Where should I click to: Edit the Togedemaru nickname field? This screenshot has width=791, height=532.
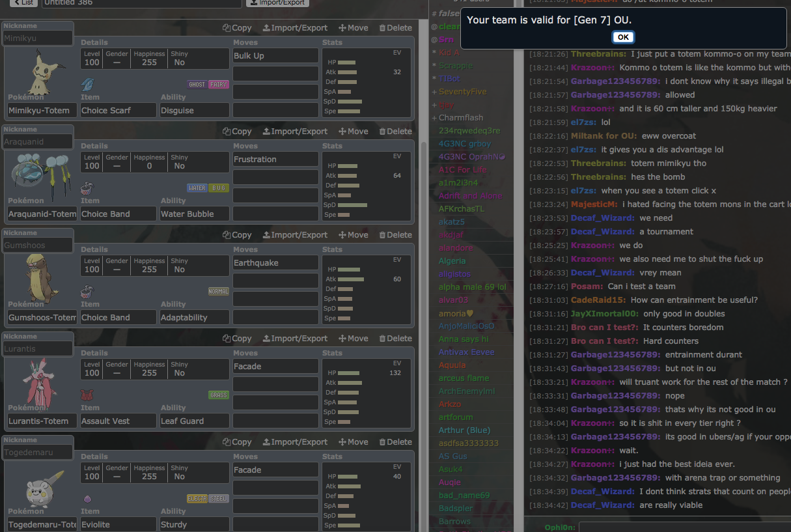(38, 452)
